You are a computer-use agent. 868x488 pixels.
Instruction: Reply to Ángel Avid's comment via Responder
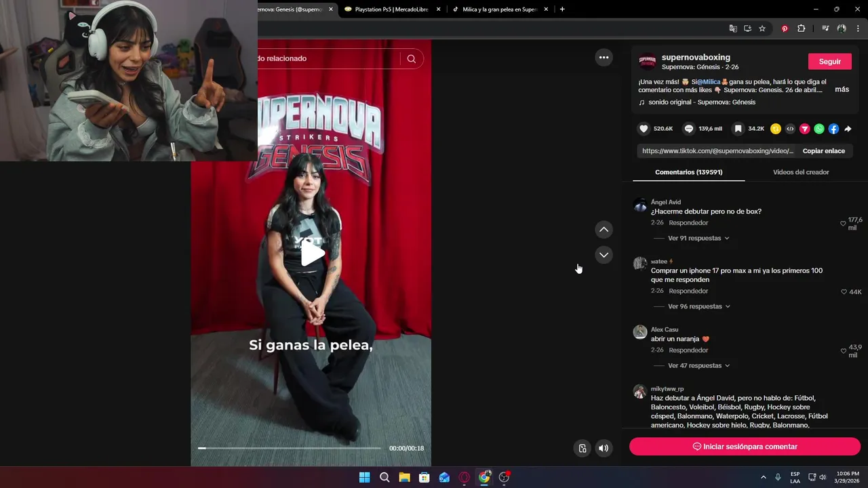688,223
